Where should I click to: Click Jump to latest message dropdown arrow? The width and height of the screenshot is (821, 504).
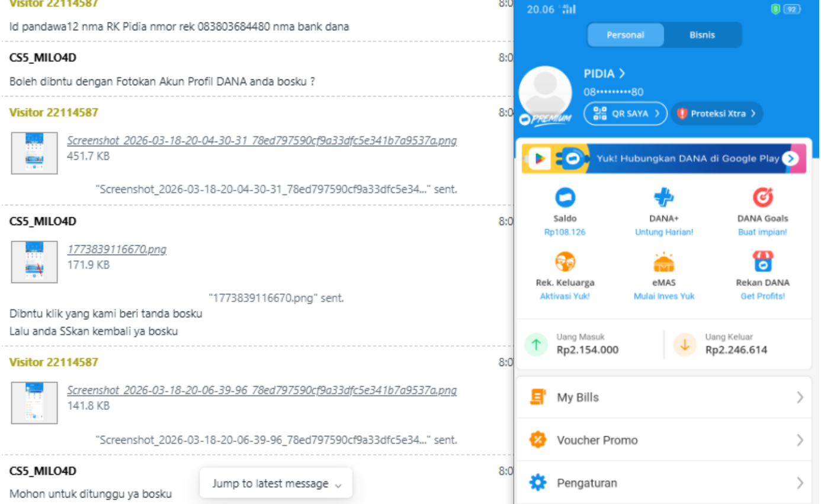click(x=338, y=484)
